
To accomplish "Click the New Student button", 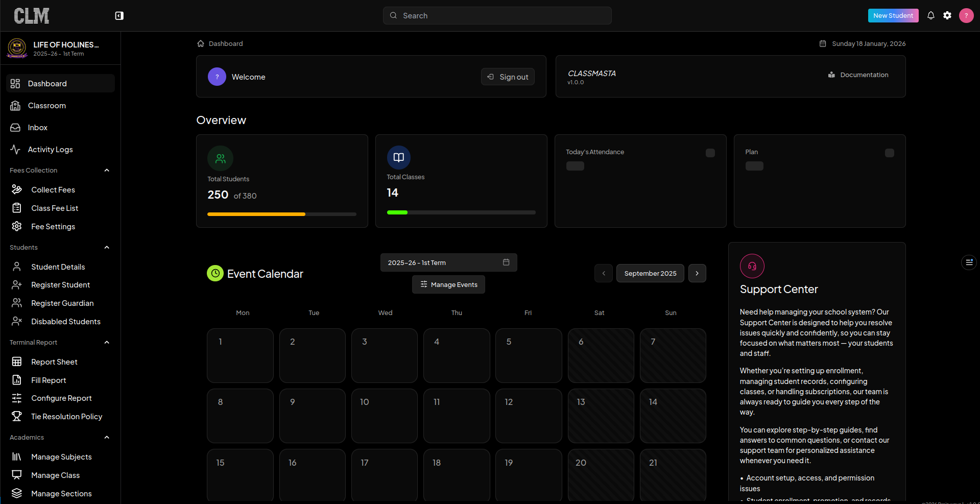I will pyautogui.click(x=892, y=15).
